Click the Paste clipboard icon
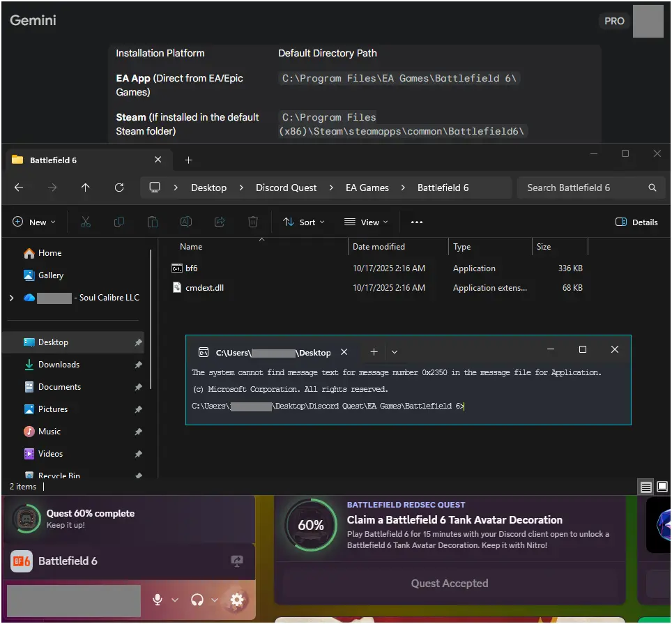 pyautogui.click(x=153, y=222)
